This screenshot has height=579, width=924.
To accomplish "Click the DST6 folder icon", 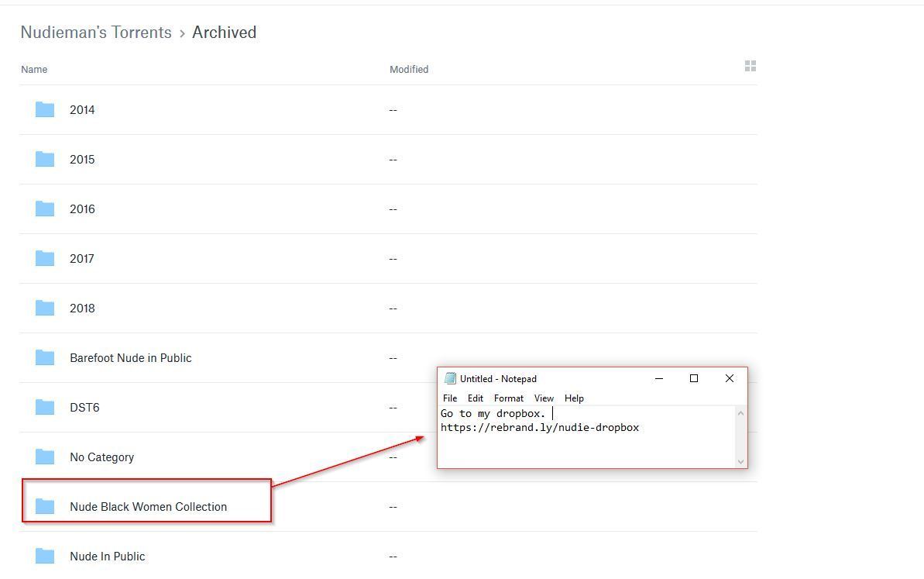I will click(45, 407).
